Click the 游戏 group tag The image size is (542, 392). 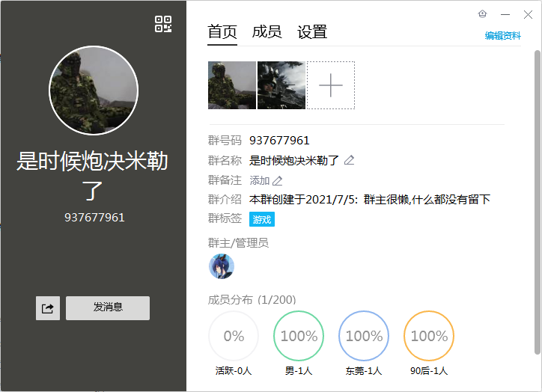tap(262, 219)
